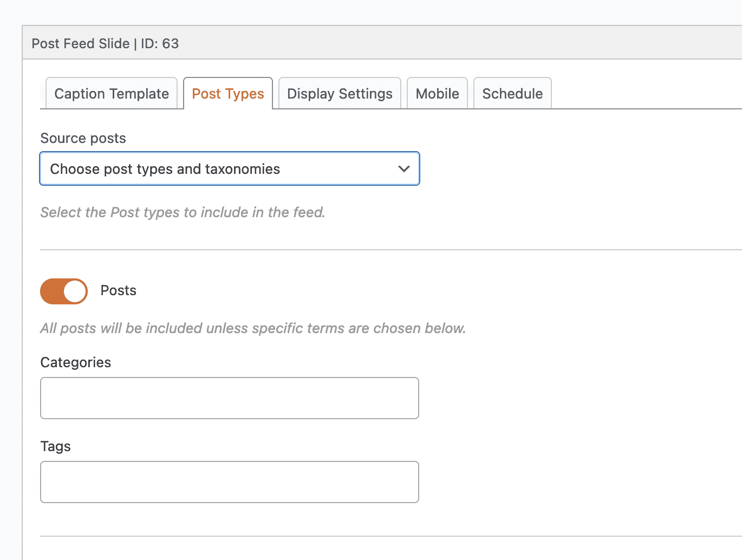Switch to the Display Settings tab
The height and width of the screenshot is (560, 742).
pos(340,94)
